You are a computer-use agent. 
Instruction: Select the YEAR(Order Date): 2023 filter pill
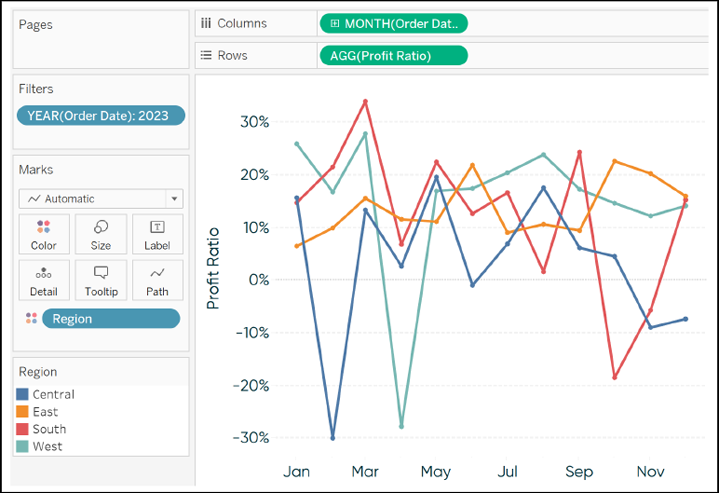(x=101, y=116)
